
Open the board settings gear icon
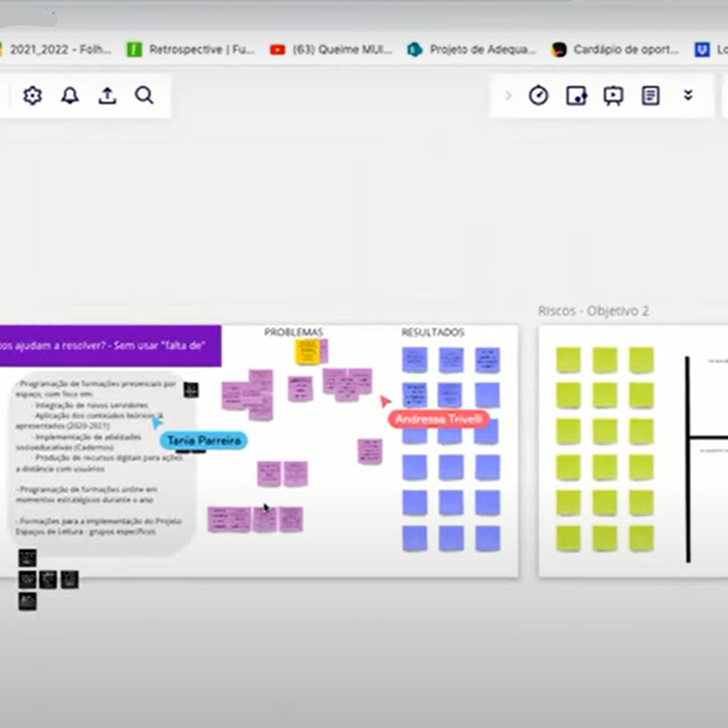(32, 96)
